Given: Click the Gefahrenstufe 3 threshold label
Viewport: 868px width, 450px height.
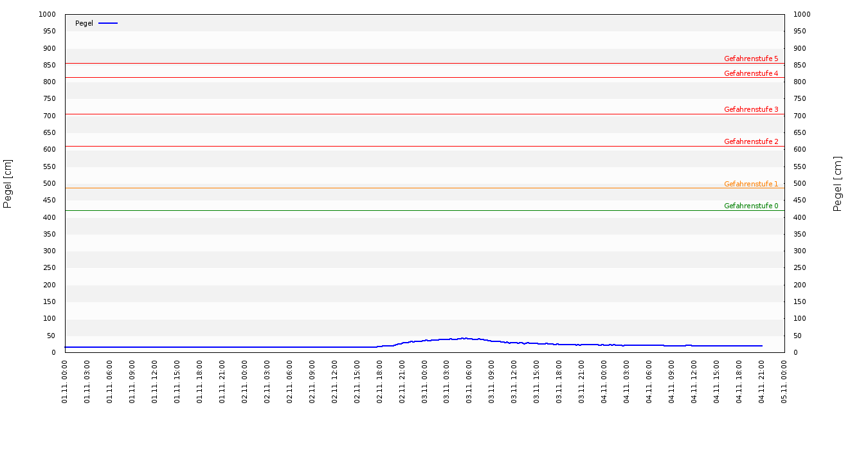Looking at the screenshot, I should [750, 109].
